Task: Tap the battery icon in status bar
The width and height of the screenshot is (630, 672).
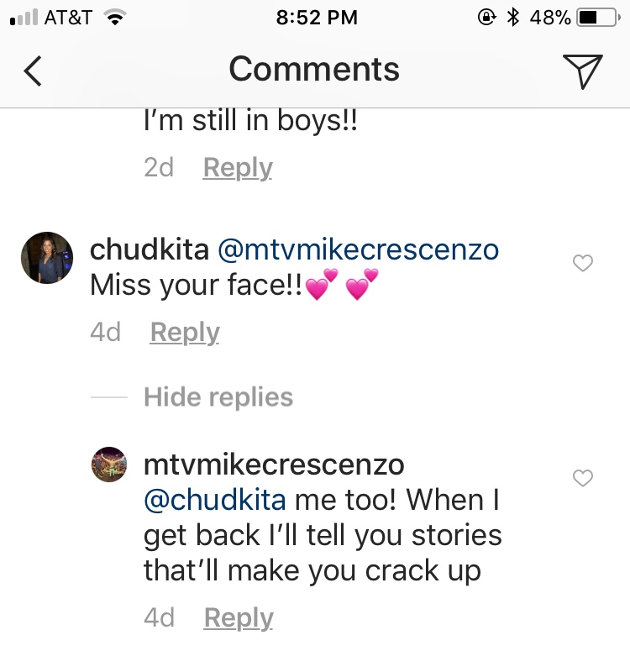Action: tap(599, 18)
